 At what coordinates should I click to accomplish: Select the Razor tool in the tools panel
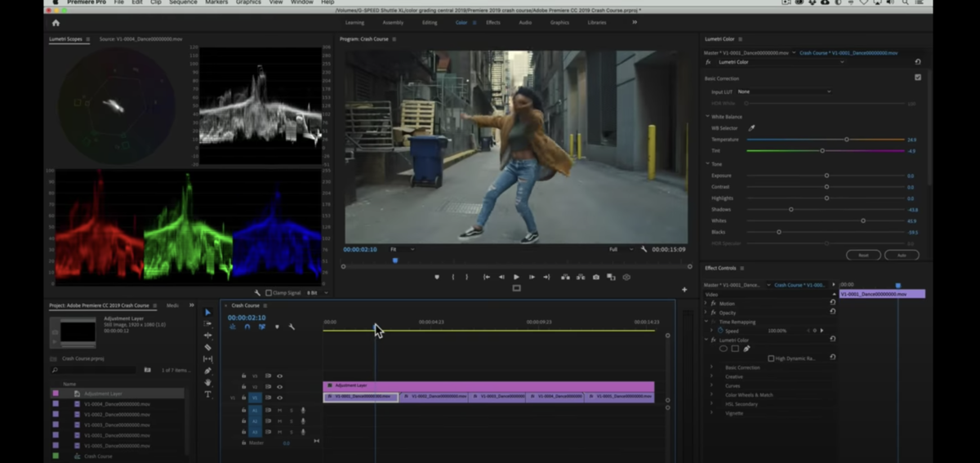207,347
